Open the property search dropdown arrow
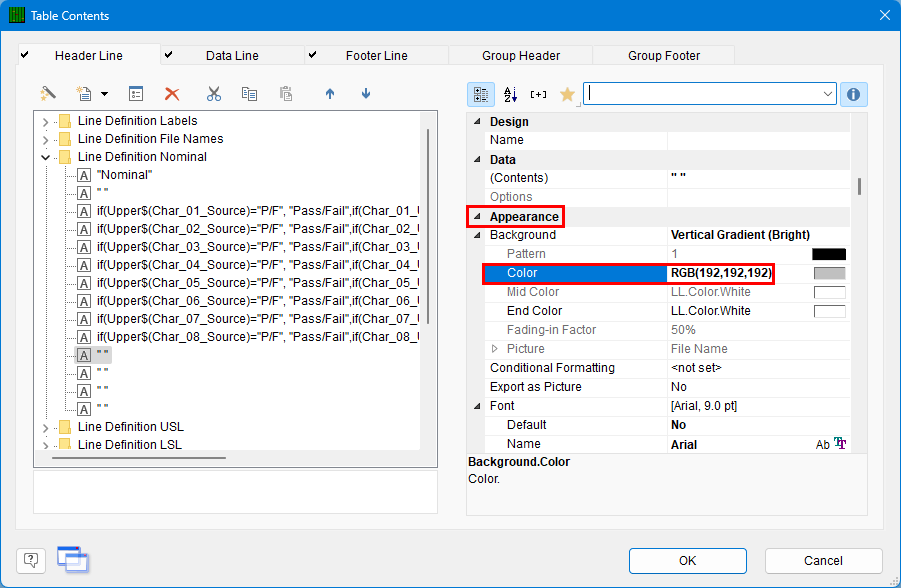Viewport: 901px width, 588px height. (827, 94)
